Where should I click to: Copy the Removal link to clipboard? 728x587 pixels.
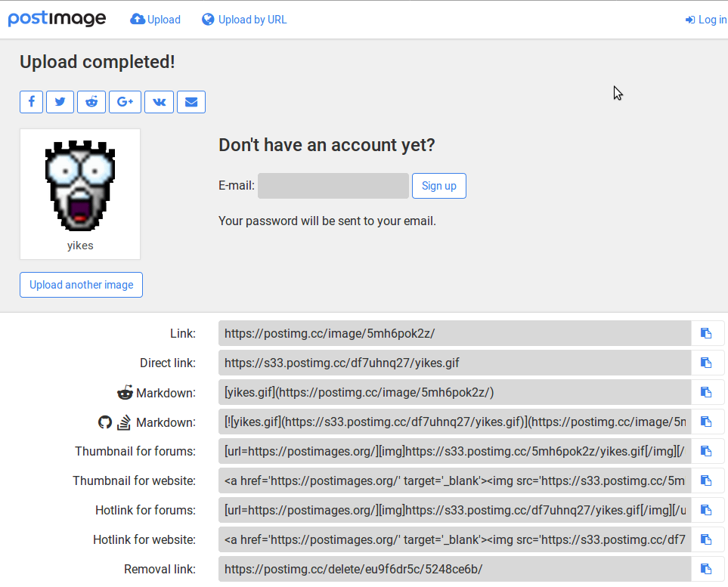point(707,569)
